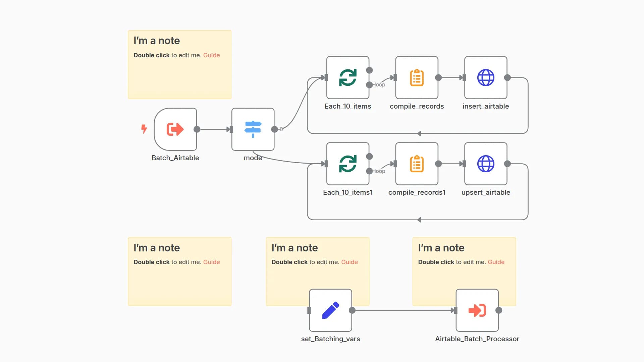
Task: Select the sticky note heading above Airtable_Batch_Processor
Action: (441, 248)
